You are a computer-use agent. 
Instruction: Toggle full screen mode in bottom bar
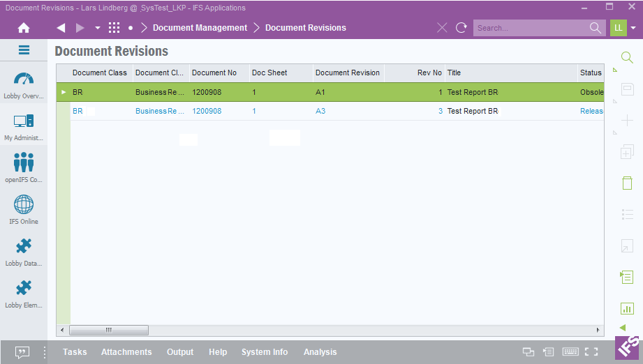pyautogui.click(x=591, y=352)
